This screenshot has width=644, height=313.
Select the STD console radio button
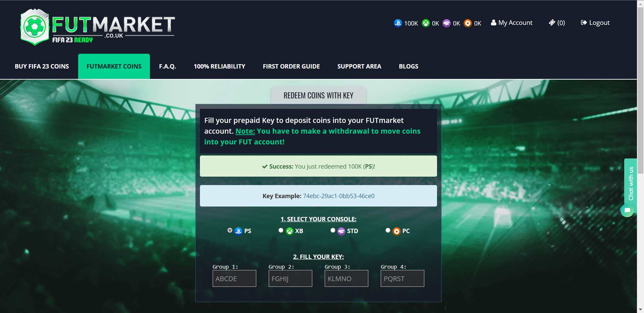click(333, 230)
